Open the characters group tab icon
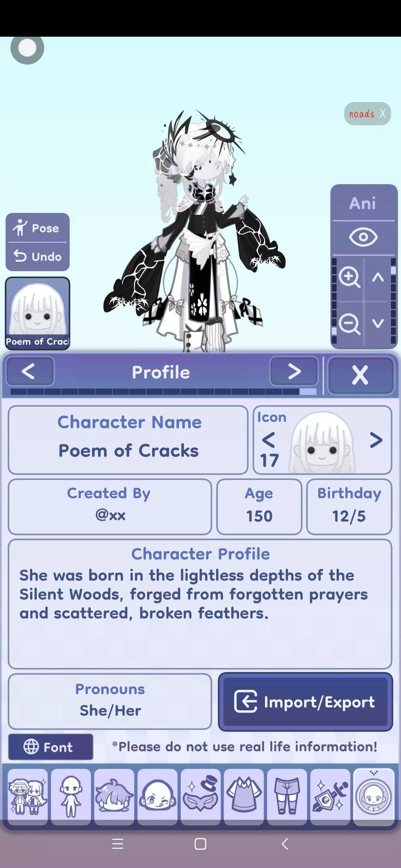This screenshot has width=401, height=868. [x=28, y=796]
